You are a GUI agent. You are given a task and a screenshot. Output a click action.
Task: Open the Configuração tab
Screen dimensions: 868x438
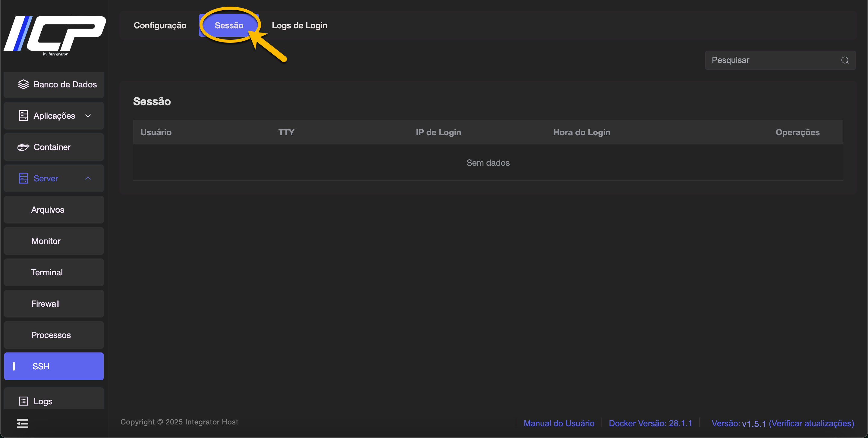(x=160, y=26)
